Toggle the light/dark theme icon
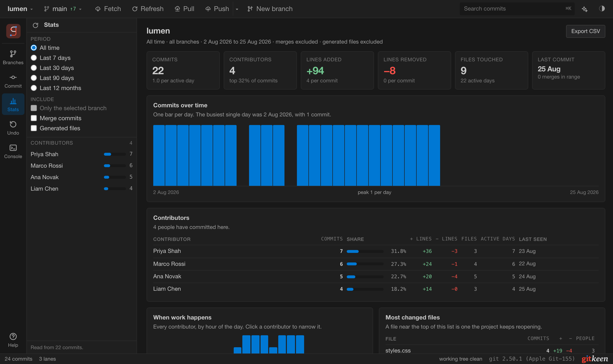The height and width of the screenshot is (364, 613). tap(602, 9)
